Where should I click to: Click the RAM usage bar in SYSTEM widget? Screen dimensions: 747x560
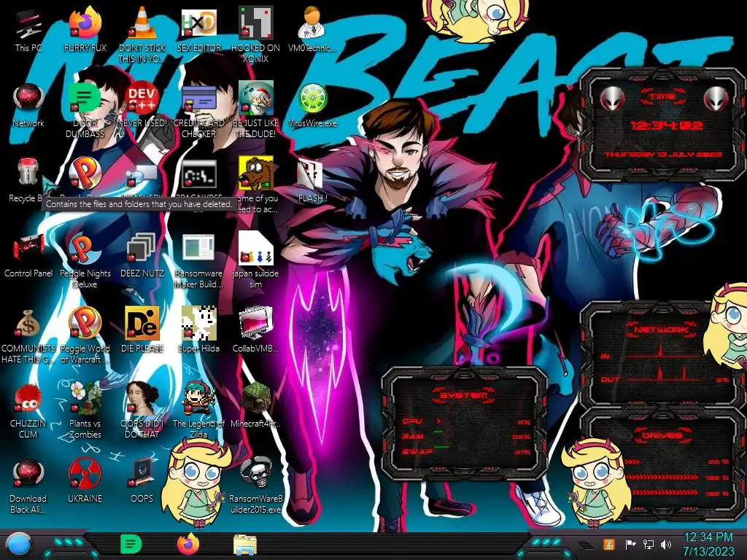pyautogui.click(x=438, y=432)
